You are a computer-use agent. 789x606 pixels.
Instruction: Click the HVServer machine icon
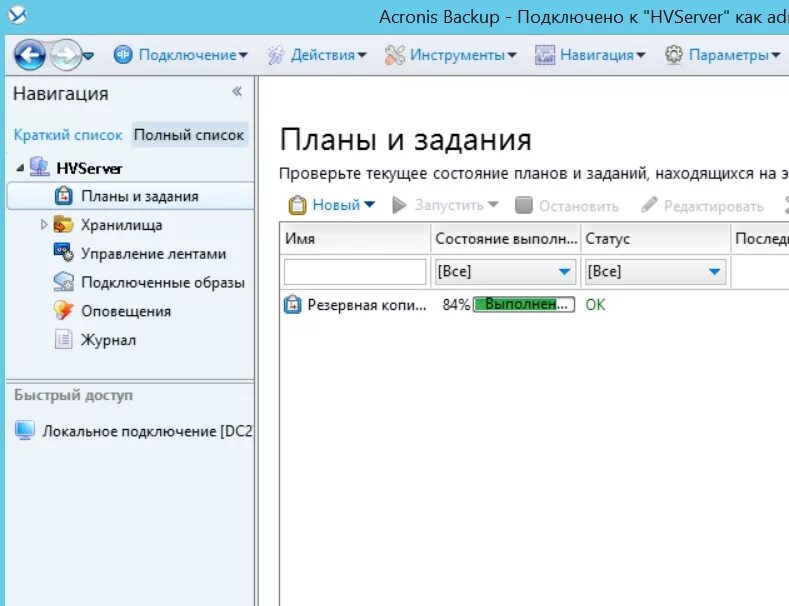pos(39,167)
